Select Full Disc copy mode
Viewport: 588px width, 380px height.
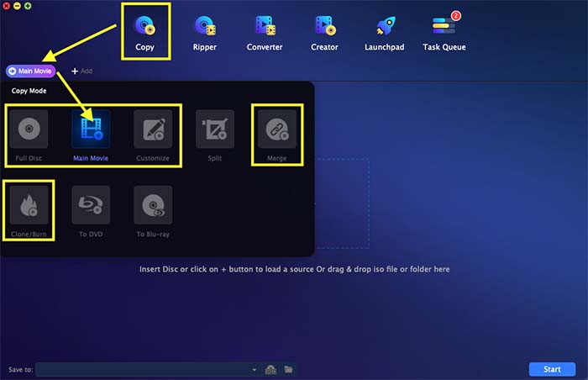tap(29, 135)
